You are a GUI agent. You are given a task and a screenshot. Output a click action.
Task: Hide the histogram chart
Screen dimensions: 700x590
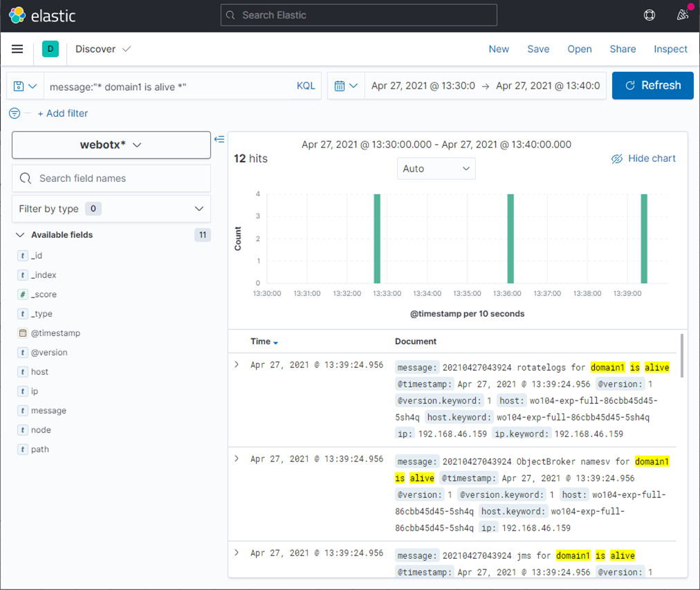pos(643,158)
